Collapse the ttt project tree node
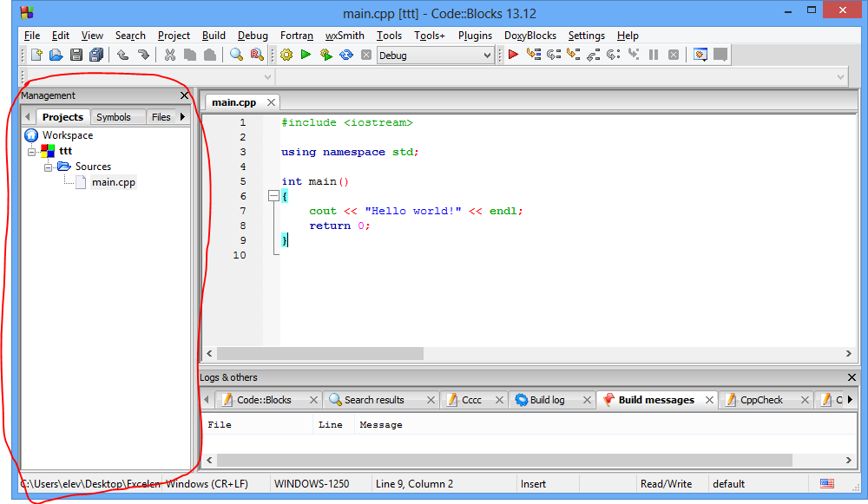The height and width of the screenshot is (504, 868). point(31,152)
